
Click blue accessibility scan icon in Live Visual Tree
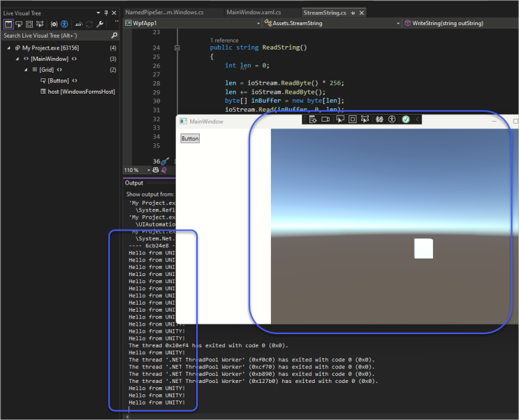[64, 24]
